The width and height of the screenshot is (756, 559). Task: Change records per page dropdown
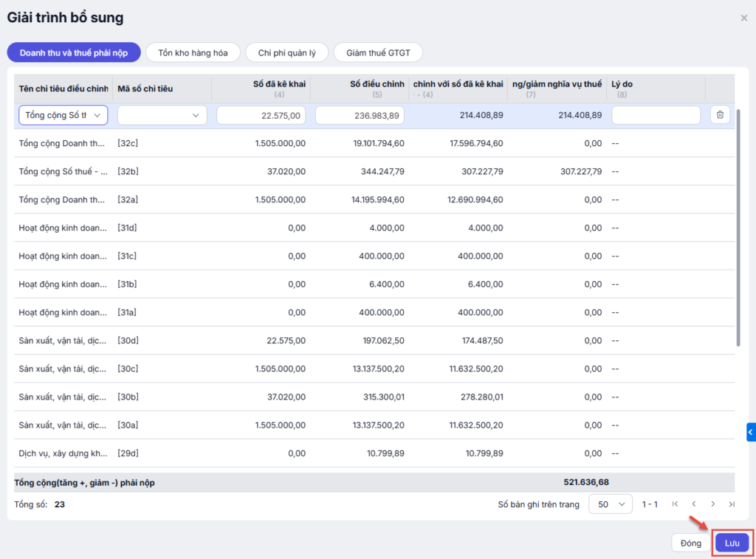pyautogui.click(x=611, y=504)
